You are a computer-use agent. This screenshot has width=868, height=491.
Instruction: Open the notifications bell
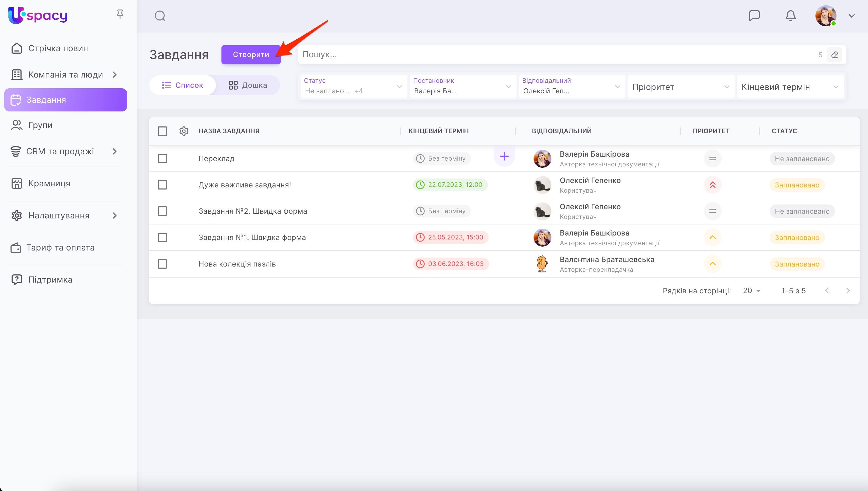coord(791,16)
